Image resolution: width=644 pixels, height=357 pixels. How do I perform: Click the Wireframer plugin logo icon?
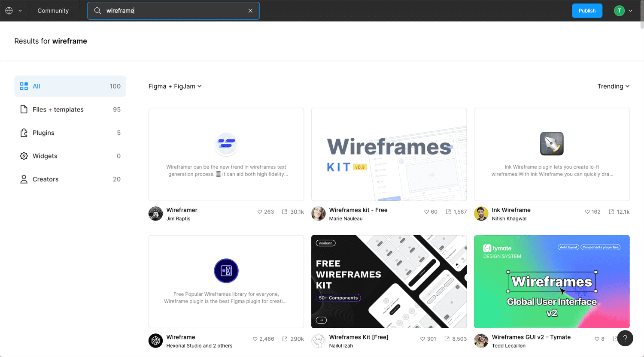click(226, 143)
